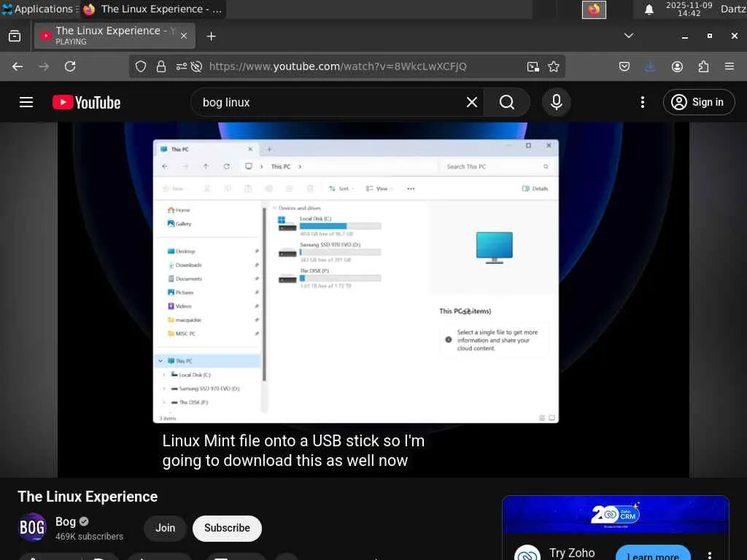Click the Try Zoho ad title
This screenshot has width=747, height=560.
[x=572, y=553]
